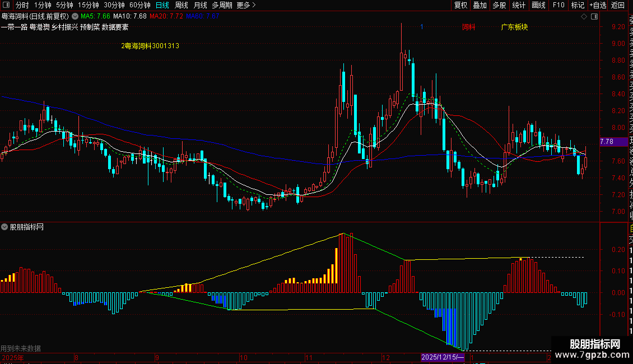The image size is (633, 364).
Task: Click the diamond icon at chart corner
Action: coord(584,16)
